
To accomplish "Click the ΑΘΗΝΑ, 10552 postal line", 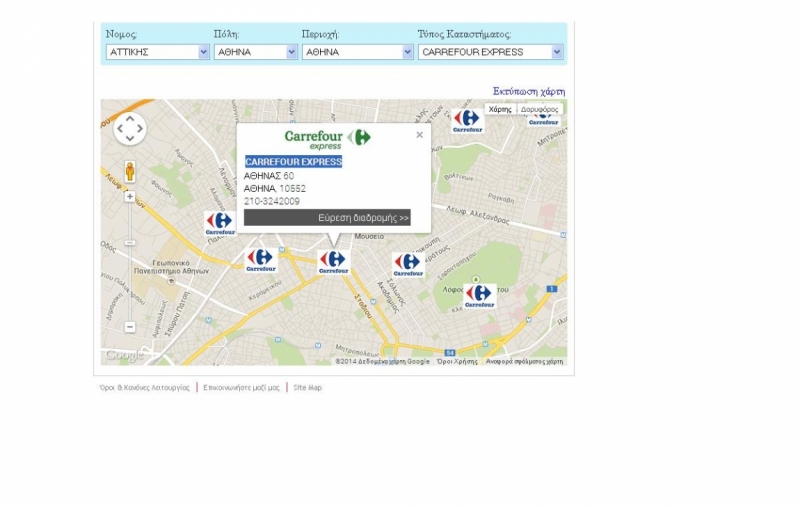I will coord(274,188).
